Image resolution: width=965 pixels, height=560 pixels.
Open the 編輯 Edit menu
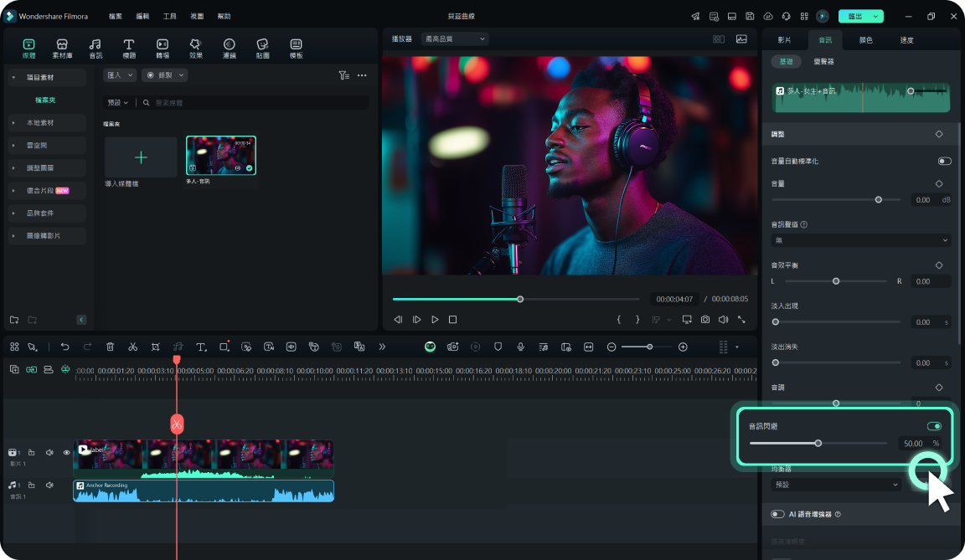click(142, 17)
